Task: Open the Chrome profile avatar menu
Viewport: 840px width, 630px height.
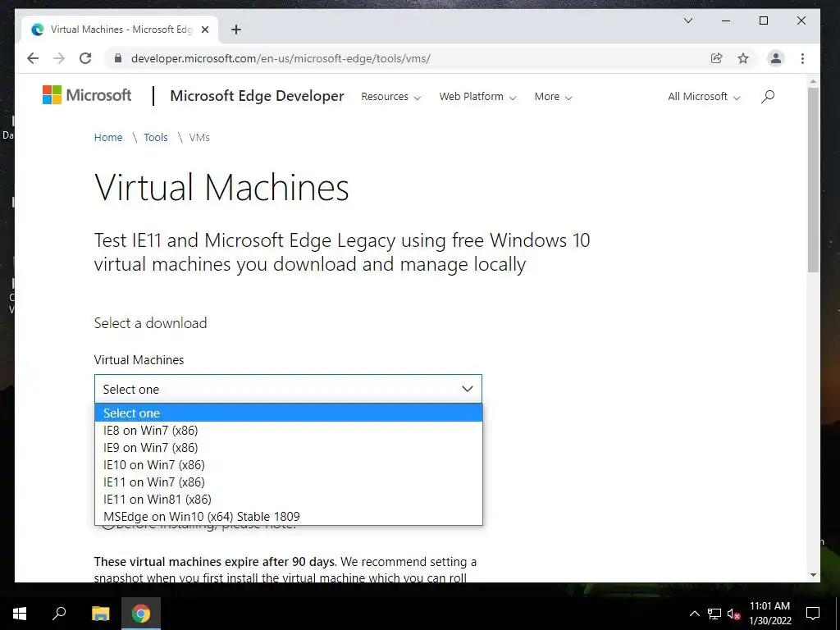Action: tap(775, 58)
